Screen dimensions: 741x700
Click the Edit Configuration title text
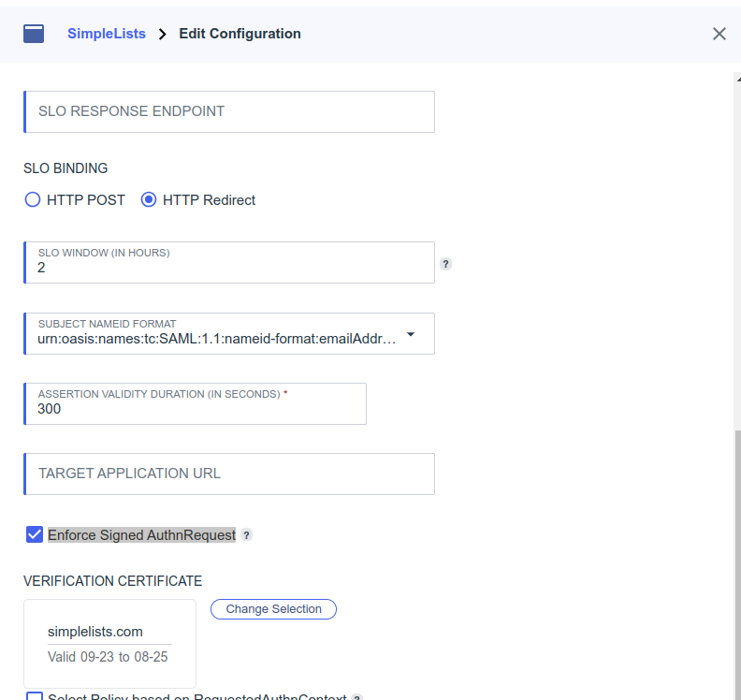pos(240,34)
